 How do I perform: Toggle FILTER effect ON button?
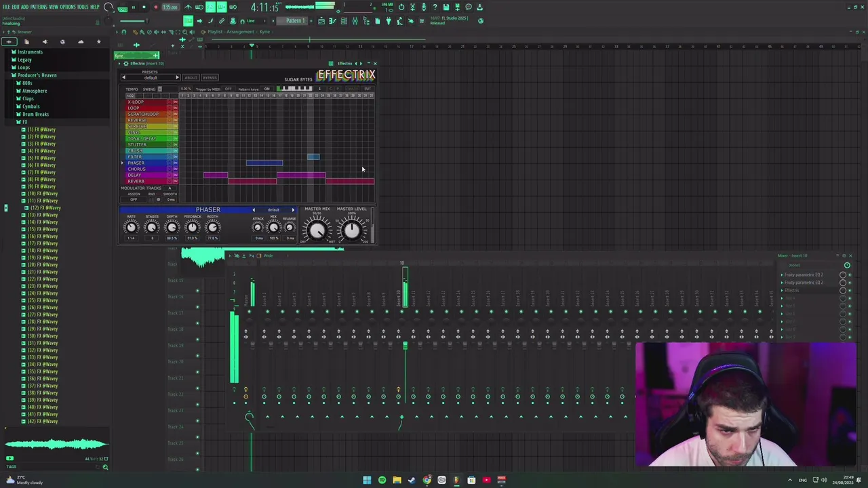click(176, 157)
